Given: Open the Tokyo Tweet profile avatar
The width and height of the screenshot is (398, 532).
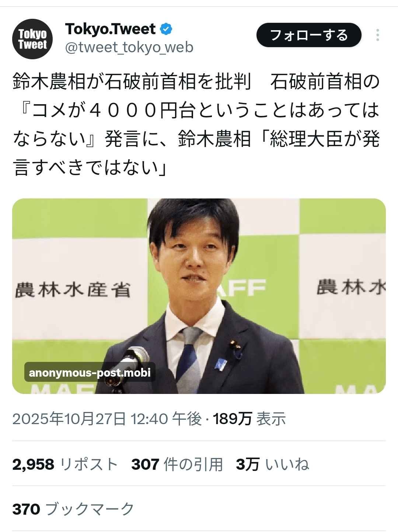Looking at the screenshot, I should tap(33, 39).
